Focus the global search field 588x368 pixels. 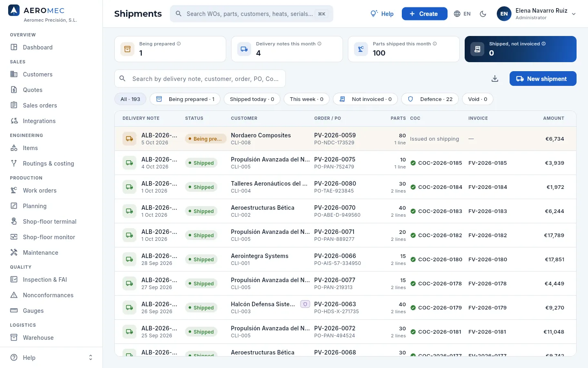pyautogui.click(x=252, y=14)
